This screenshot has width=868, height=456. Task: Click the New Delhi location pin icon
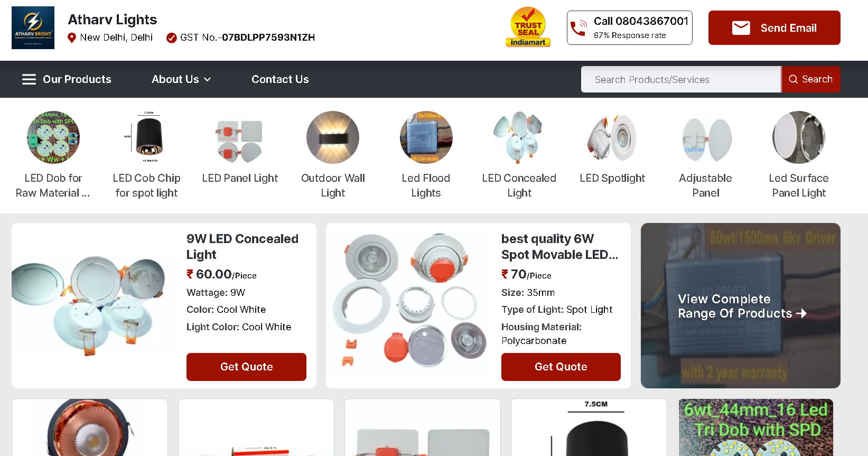click(72, 38)
